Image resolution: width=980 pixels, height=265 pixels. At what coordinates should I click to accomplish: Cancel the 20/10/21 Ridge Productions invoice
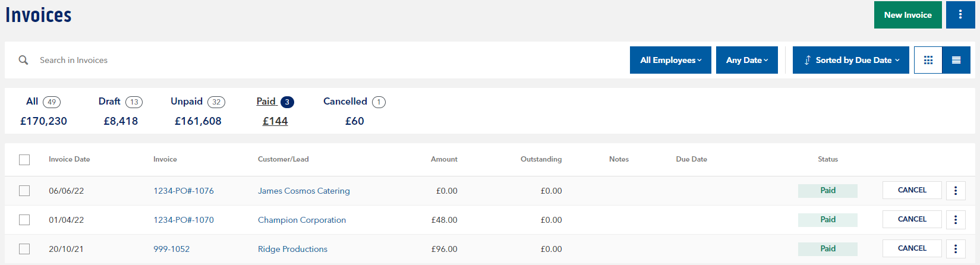click(912, 248)
